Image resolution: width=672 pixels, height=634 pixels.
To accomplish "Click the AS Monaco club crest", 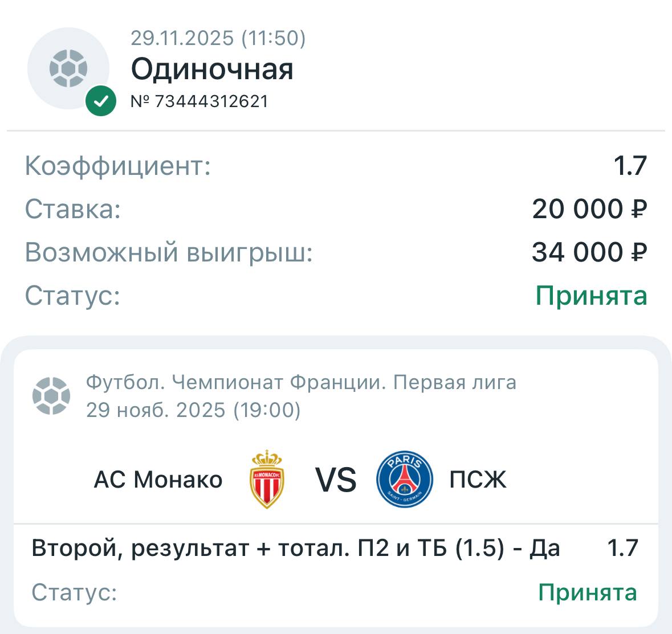I will (x=267, y=479).
